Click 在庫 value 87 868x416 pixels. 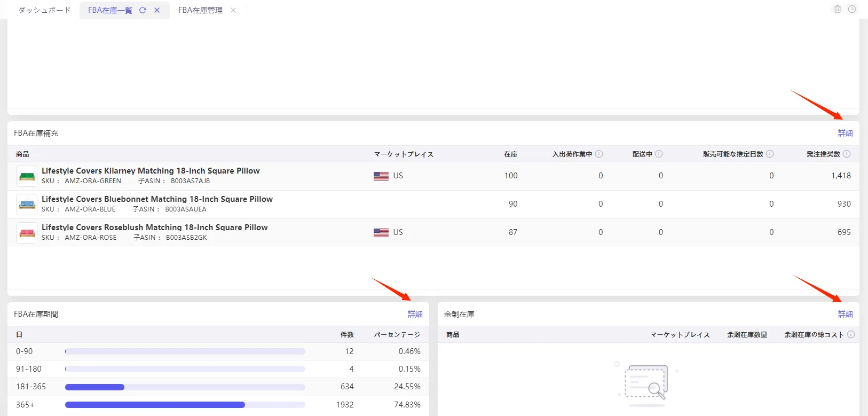pyautogui.click(x=513, y=232)
